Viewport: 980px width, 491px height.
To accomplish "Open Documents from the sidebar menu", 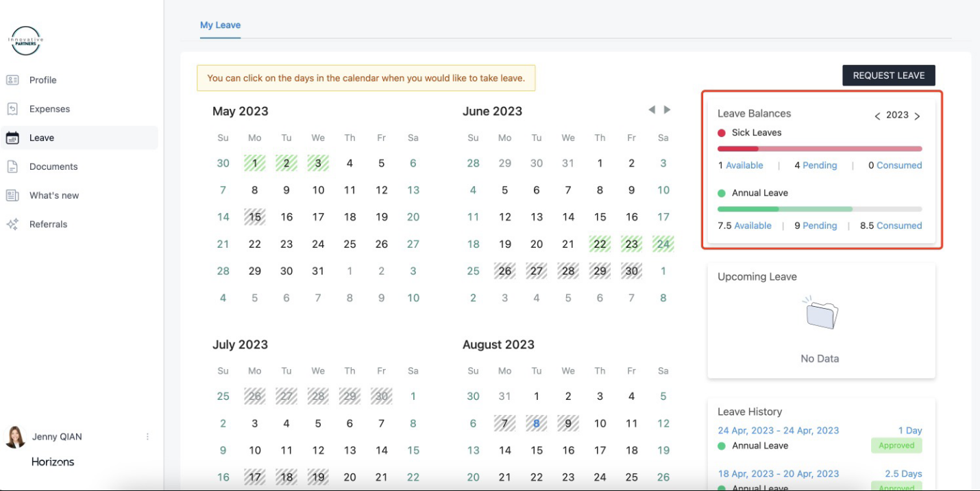I will pos(53,166).
